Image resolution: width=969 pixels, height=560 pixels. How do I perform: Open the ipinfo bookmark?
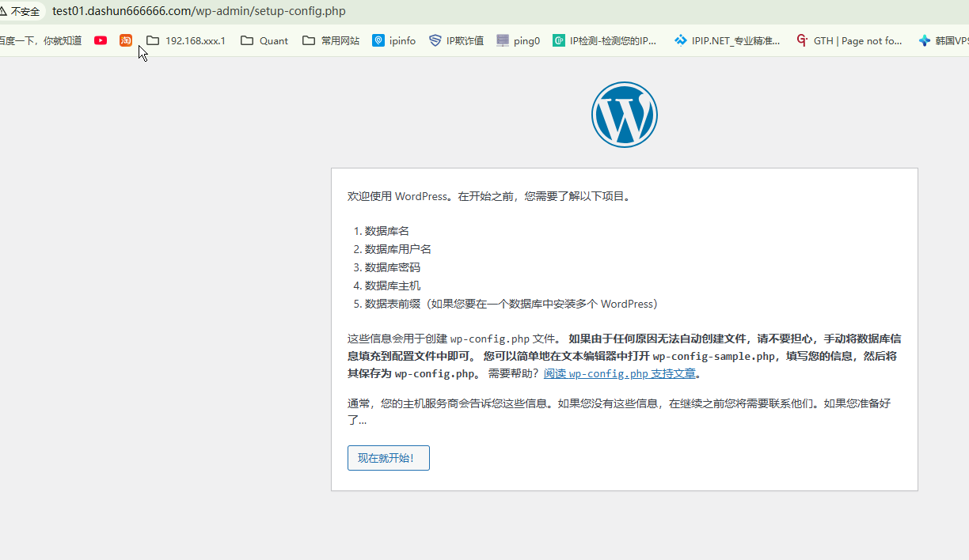point(394,40)
